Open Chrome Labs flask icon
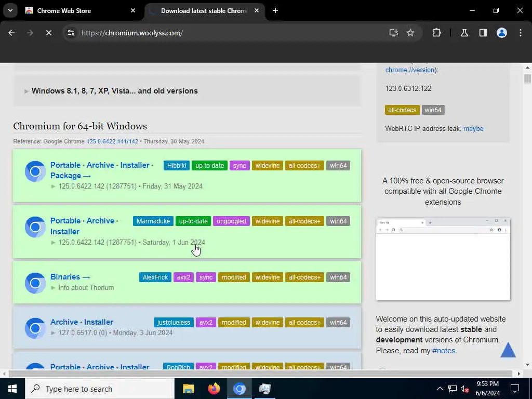Image resolution: width=532 pixels, height=399 pixels. [464, 33]
